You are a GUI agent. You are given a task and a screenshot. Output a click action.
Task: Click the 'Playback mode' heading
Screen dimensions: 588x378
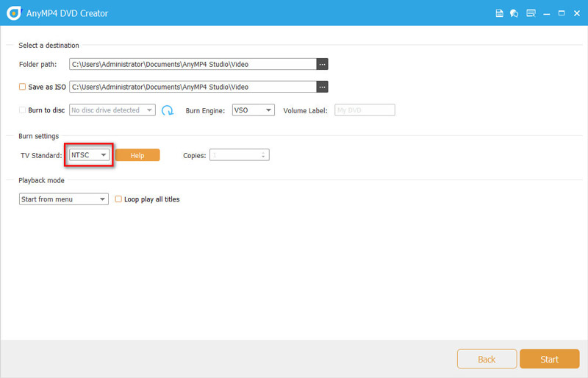(41, 180)
